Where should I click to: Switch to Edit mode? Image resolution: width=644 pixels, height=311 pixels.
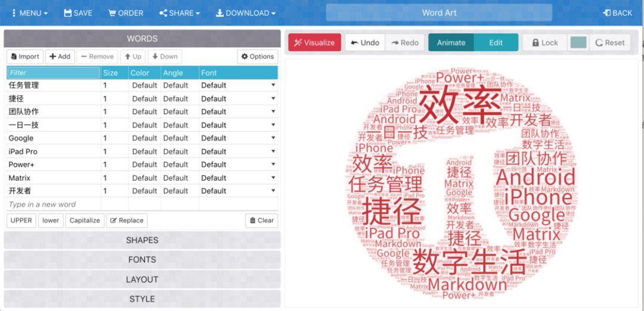point(496,42)
